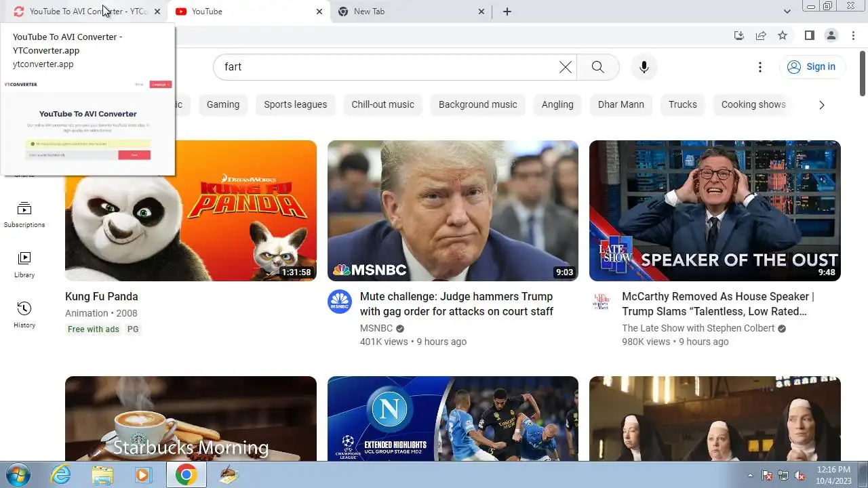Screen dimensions: 868x488
Task: Close the YouTube browser tab
Action: [319, 12]
